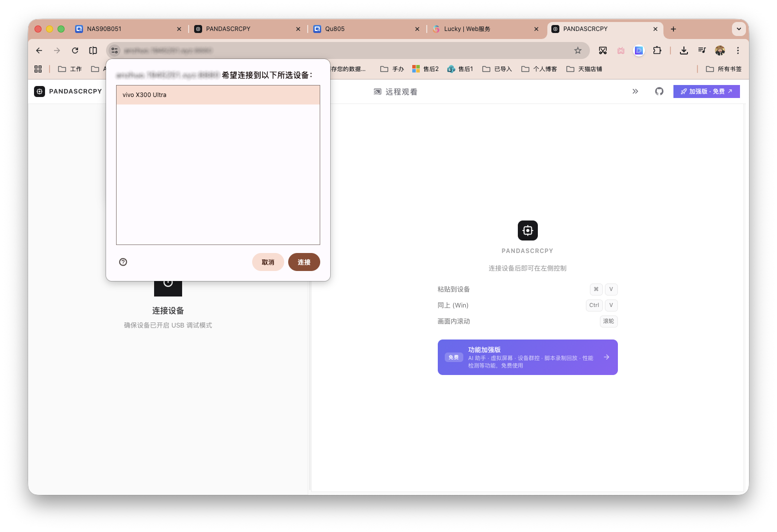Expand the double chevron panel toggle
The image size is (777, 532).
click(635, 91)
